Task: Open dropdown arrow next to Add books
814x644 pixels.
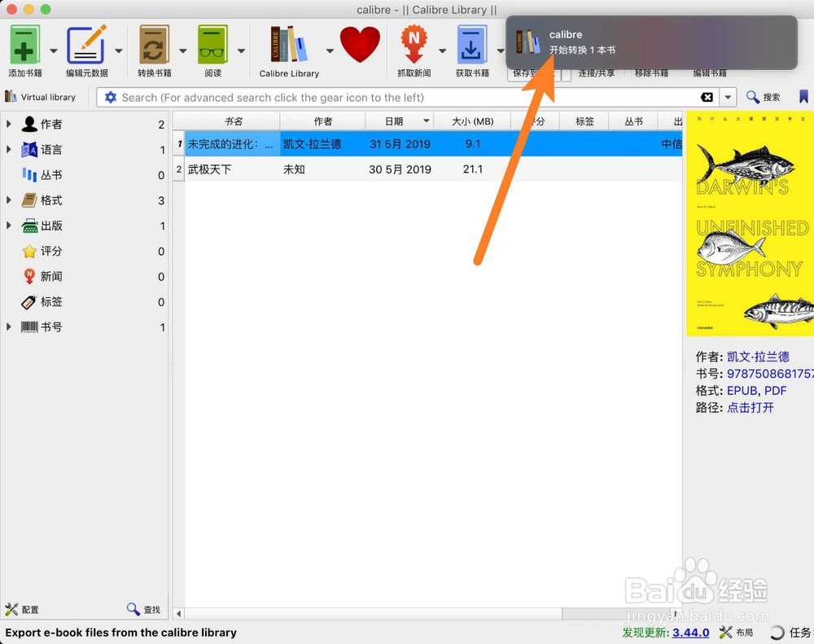Action: [x=54, y=51]
